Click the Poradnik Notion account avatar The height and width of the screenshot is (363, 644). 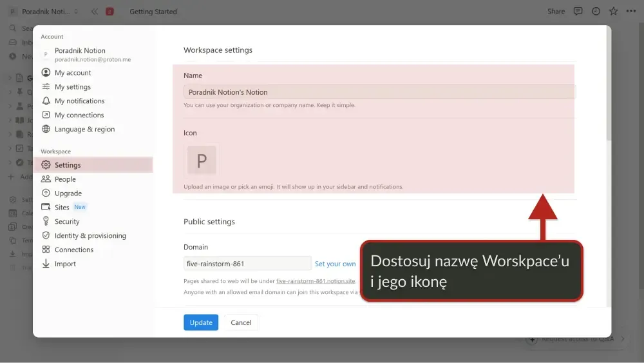click(46, 54)
